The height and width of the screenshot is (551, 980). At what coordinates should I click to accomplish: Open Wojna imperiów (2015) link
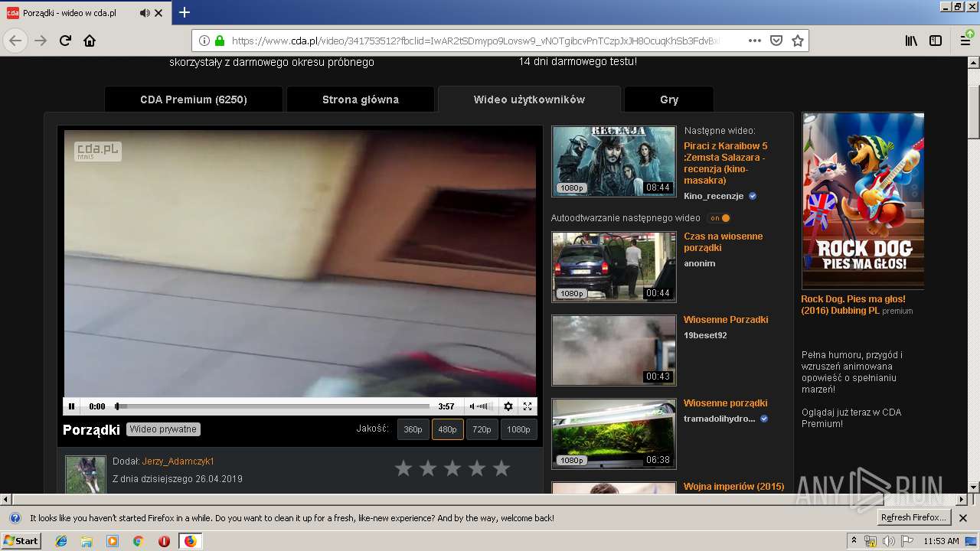point(734,487)
